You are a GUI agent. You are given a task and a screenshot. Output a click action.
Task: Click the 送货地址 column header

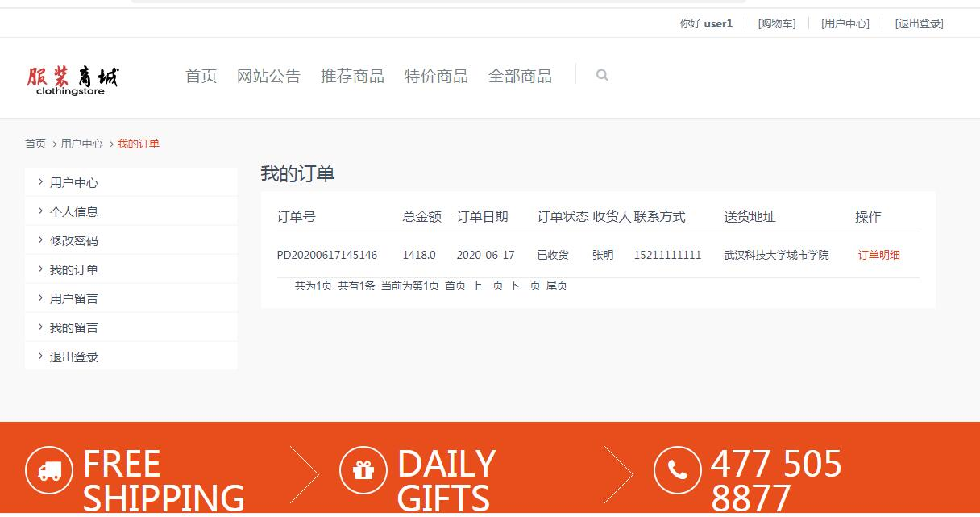(750, 216)
